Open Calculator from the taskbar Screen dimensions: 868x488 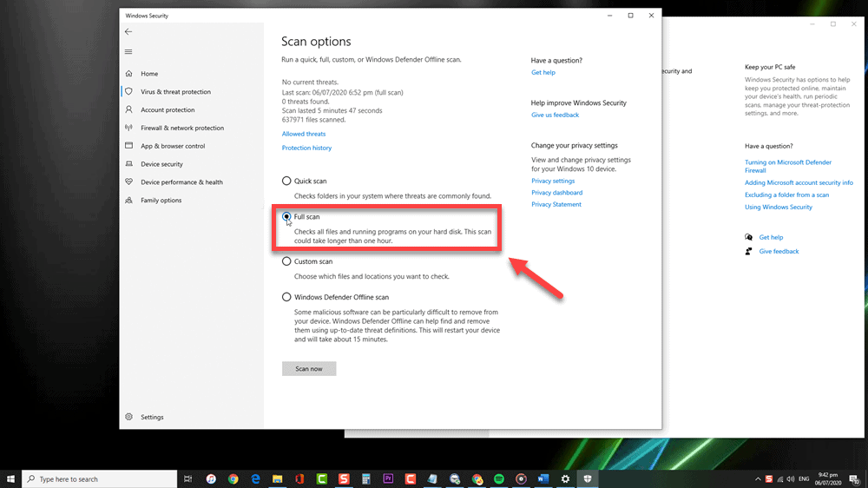tap(366, 478)
